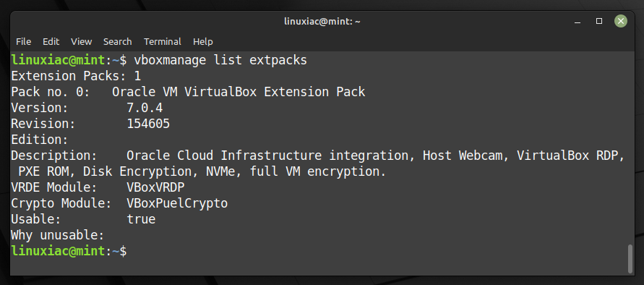Viewport: 644px width, 285px height.
Task: Open the Edit menu
Action: pyautogui.click(x=51, y=41)
